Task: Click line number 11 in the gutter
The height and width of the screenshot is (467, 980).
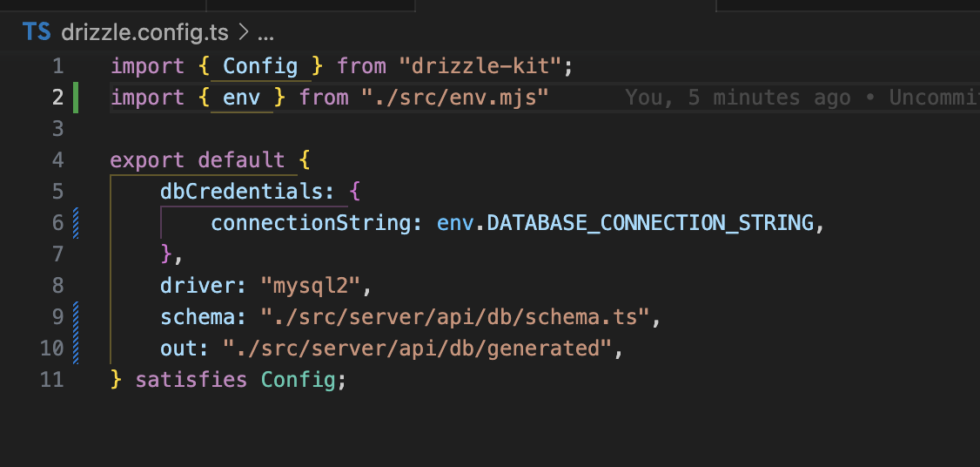Action: click(x=52, y=380)
